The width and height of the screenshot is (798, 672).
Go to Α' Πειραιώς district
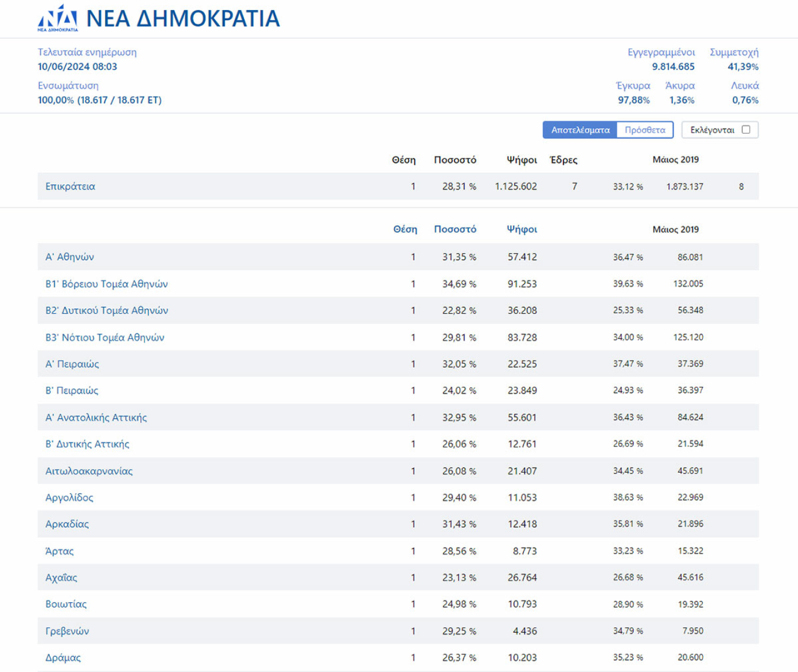tap(72, 364)
